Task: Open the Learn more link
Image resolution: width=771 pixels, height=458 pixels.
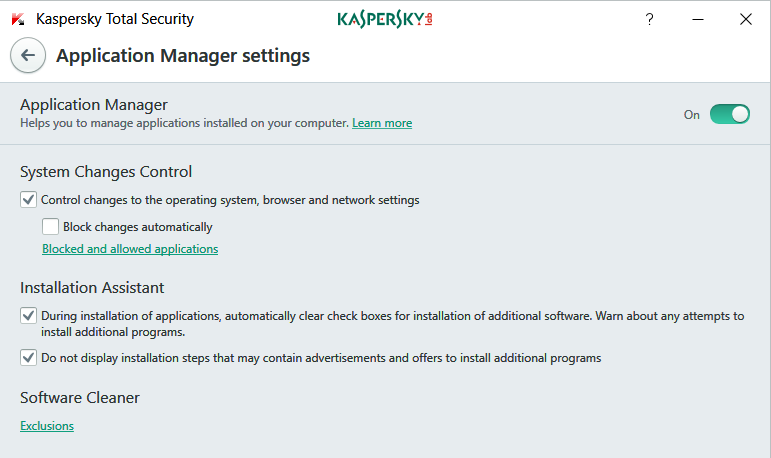Action: 382,123
